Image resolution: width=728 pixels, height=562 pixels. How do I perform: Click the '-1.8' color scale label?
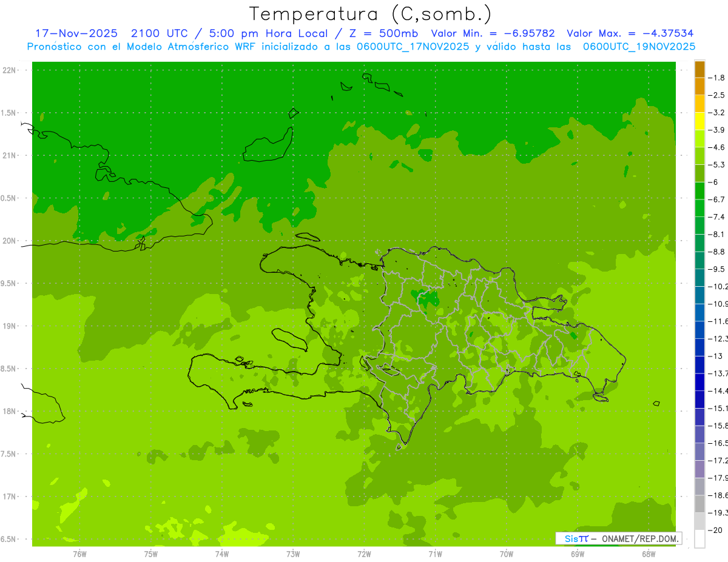[718, 78]
